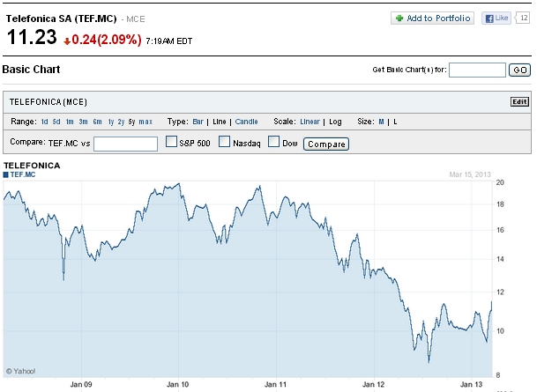Image resolution: width=537 pixels, height=392 pixels.
Task: Set scale to Log
Action: (x=335, y=122)
